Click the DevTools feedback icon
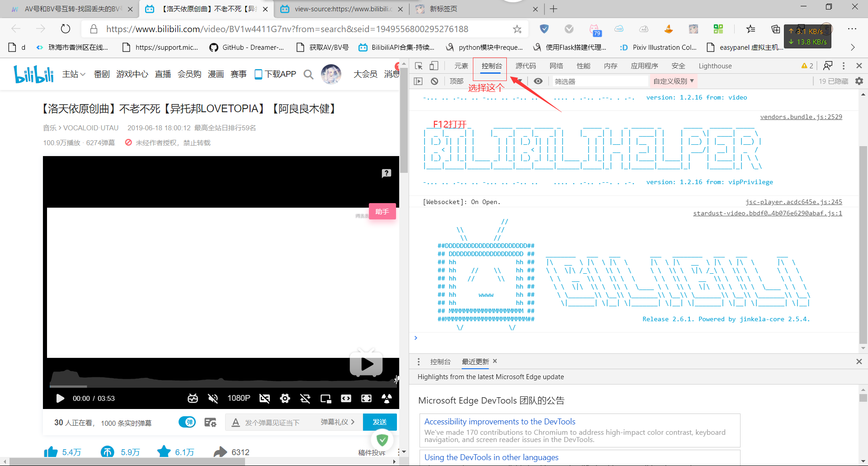Screen dimensions: 868x466 pyautogui.click(x=828, y=66)
